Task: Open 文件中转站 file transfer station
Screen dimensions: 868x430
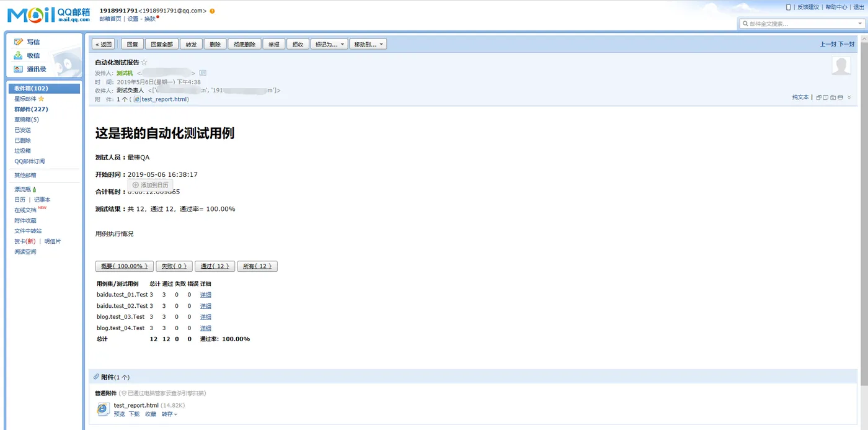Action: [28, 231]
